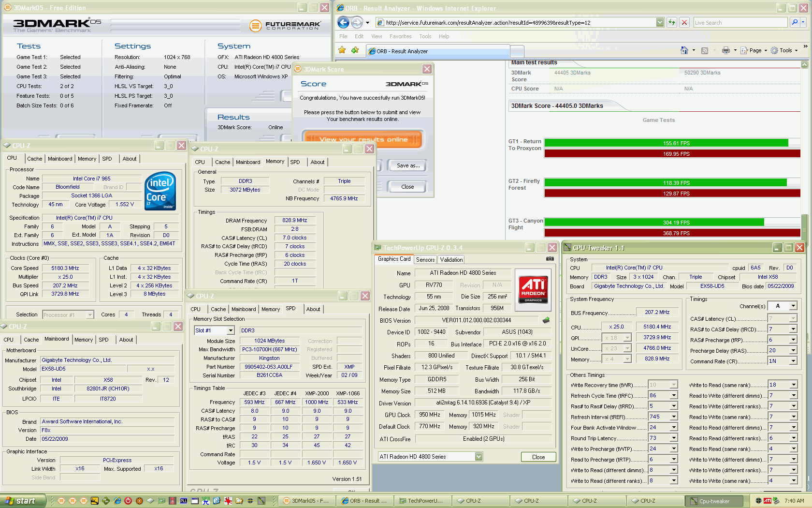Open the Windows start menu
The width and height of the screenshot is (812, 508).
pyautogui.click(x=23, y=501)
